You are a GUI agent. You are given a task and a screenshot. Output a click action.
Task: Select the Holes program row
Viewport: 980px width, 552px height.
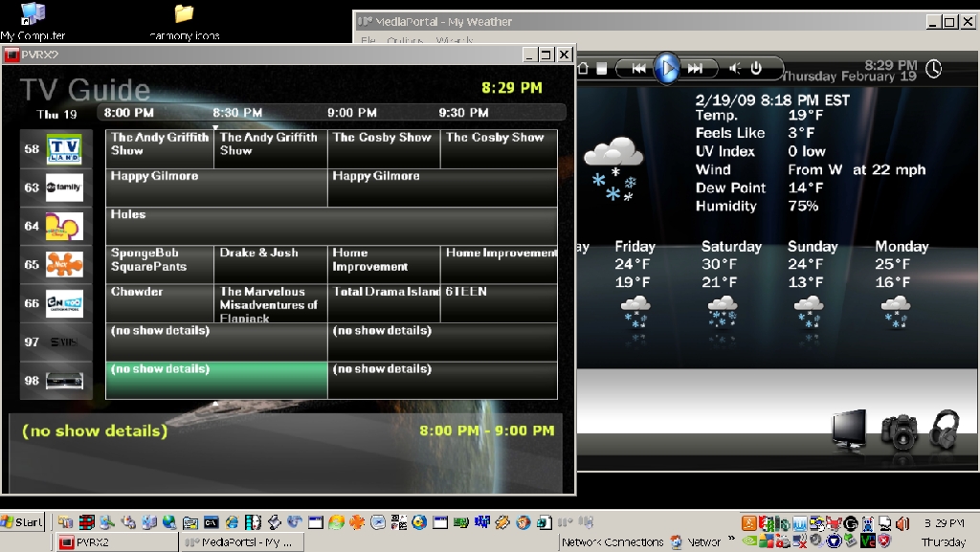coord(331,226)
